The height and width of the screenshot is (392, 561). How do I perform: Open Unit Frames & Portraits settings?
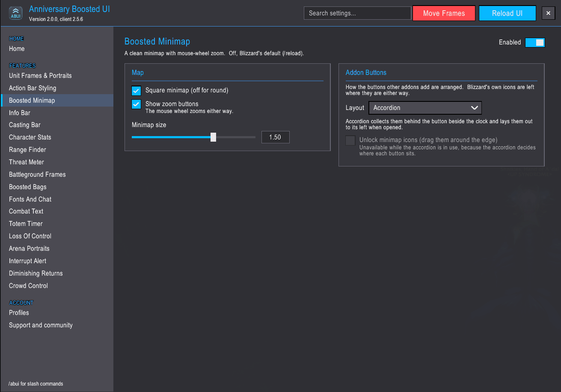coord(57,76)
